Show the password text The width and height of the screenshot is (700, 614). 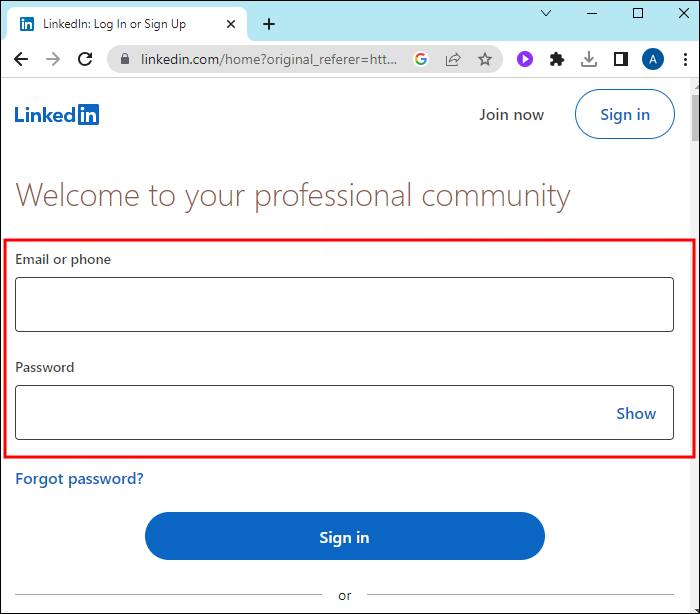636,413
